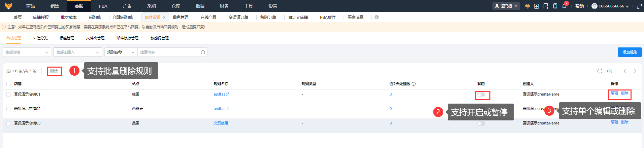The image size is (644, 148).
Task: Switch to the 来信分类 tab
Action: pyautogui.click(x=40, y=38)
